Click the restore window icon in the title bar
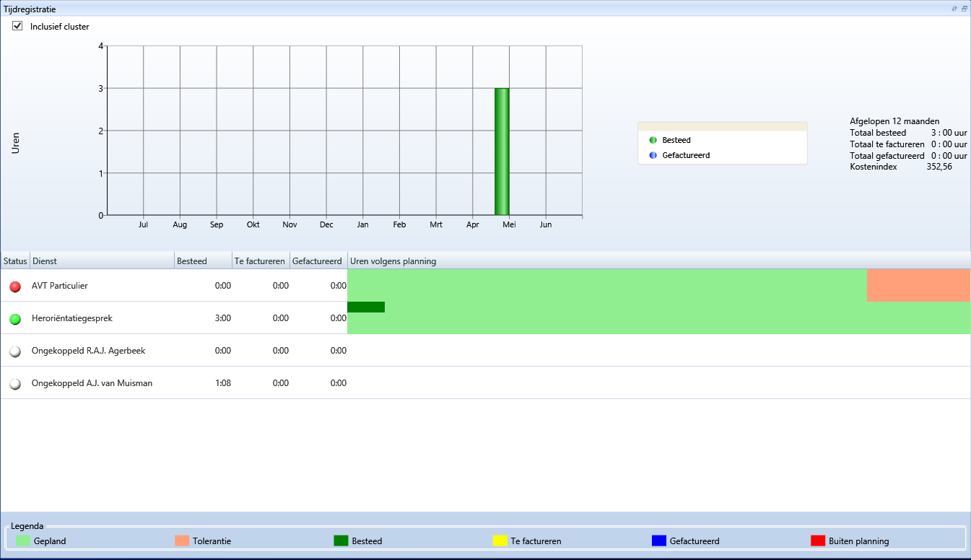The height and width of the screenshot is (560, 971). (x=965, y=9)
